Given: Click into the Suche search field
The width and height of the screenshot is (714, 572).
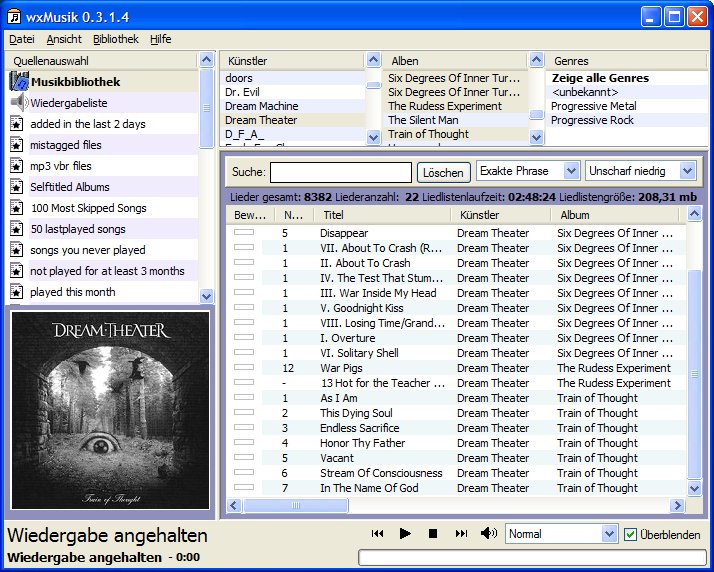Looking at the screenshot, I should click(341, 173).
